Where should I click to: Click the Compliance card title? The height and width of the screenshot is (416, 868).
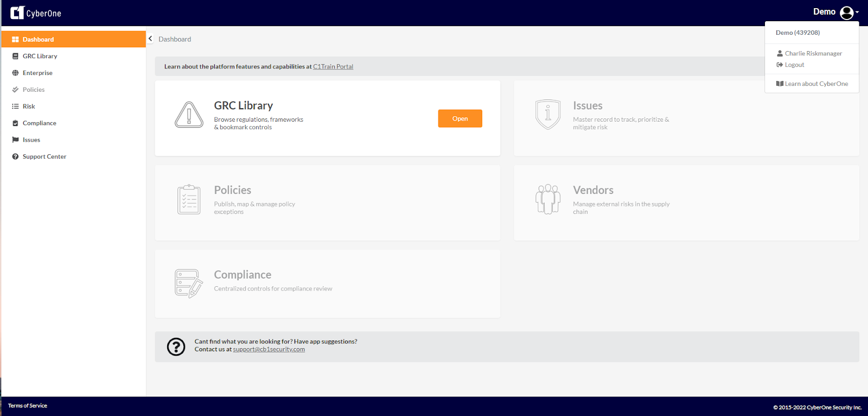242,275
